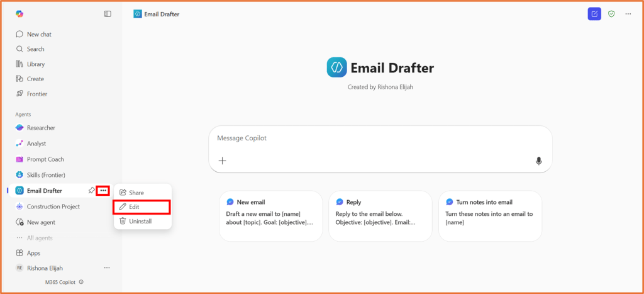Choose Uninstall from the context menu
Viewport: 644px width, 294px height.
coord(143,221)
